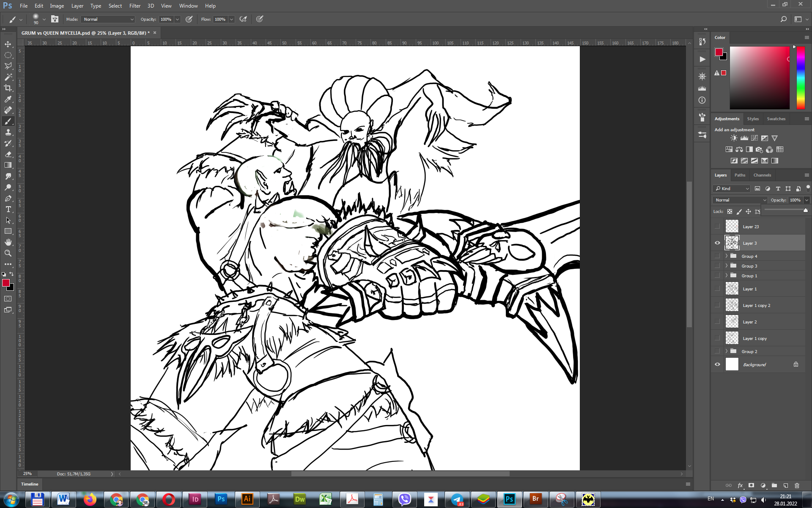The image size is (812, 508).
Task: Open the Timeline panel tab
Action: (30, 484)
